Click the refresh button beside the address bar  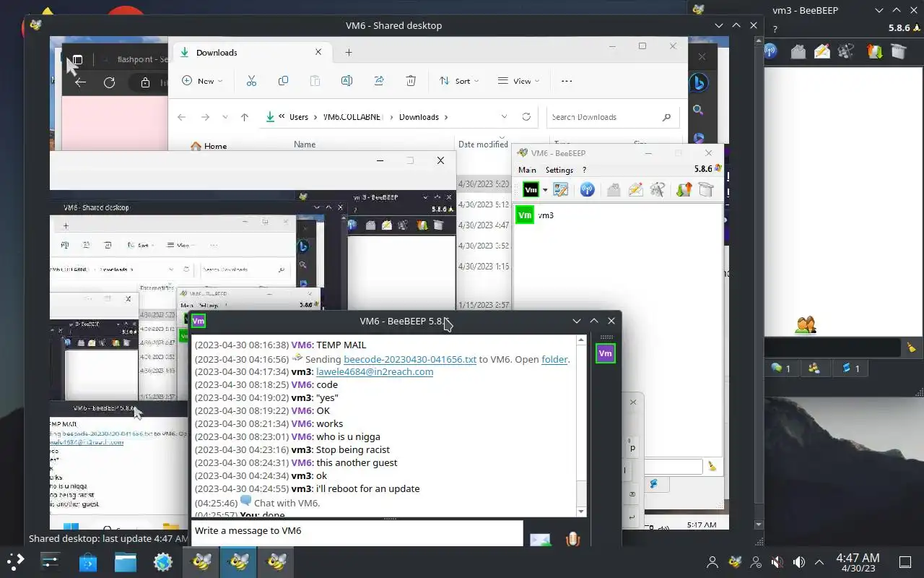coord(526,117)
